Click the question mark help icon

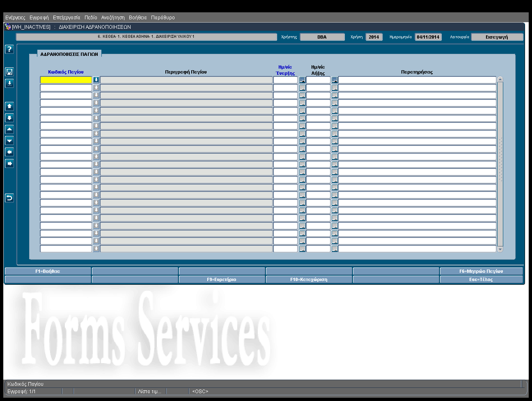click(9, 49)
